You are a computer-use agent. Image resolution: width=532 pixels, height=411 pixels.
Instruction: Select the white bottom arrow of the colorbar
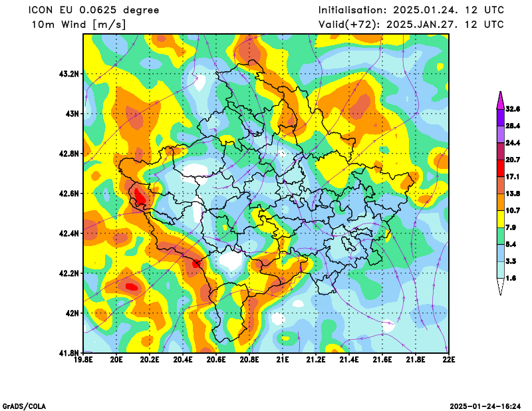(x=501, y=287)
